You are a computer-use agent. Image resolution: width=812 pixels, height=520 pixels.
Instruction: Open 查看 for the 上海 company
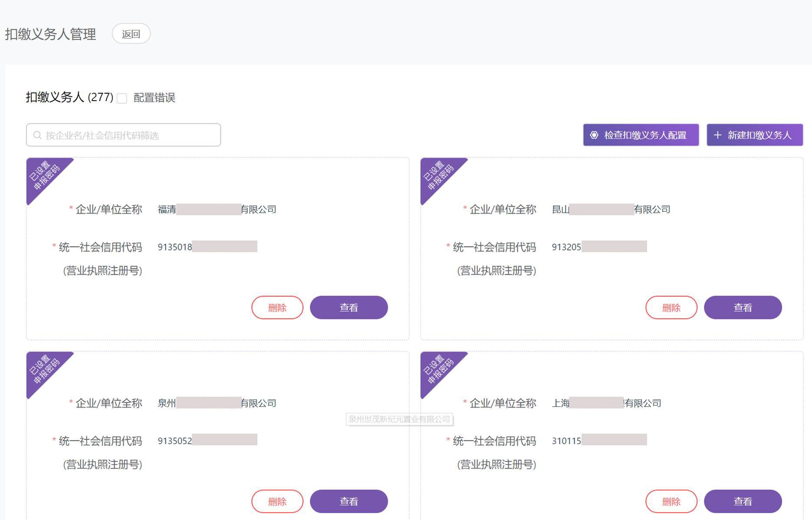click(x=743, y=501)
